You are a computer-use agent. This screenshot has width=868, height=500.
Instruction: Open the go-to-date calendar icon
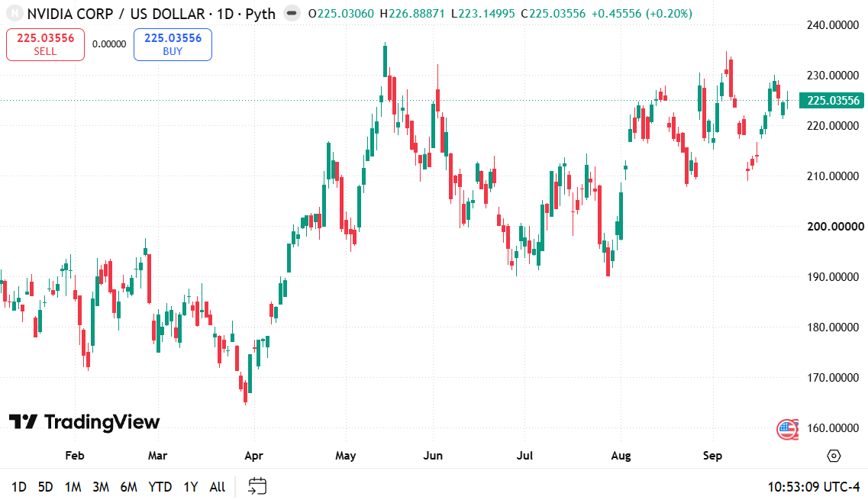coord(257,486)
